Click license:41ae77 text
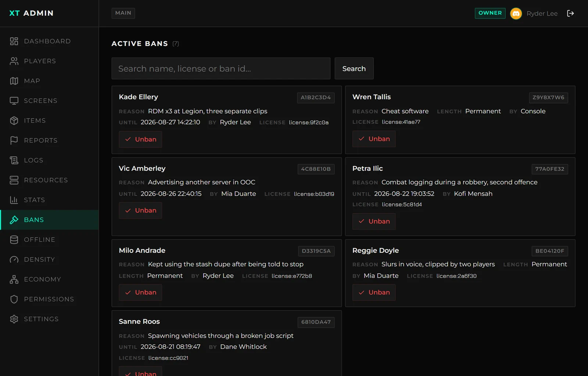This screenshot has height=376, width=588. (401, 122)
